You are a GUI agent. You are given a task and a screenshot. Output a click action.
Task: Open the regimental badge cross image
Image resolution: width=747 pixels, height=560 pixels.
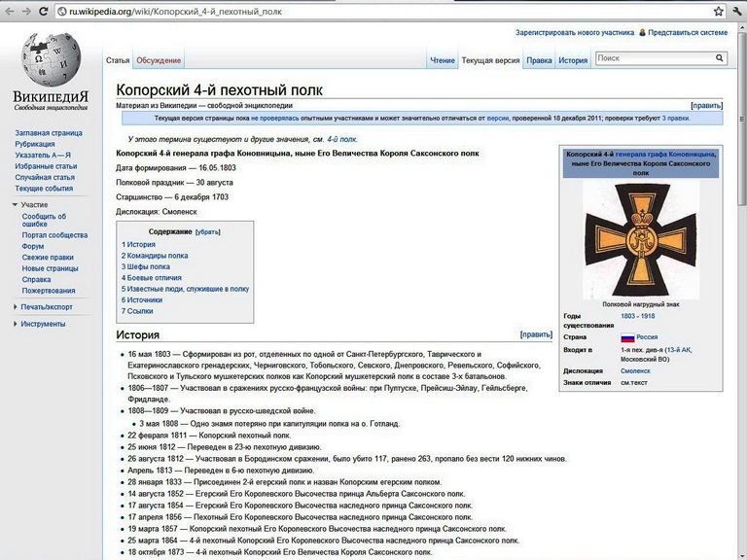641,240
